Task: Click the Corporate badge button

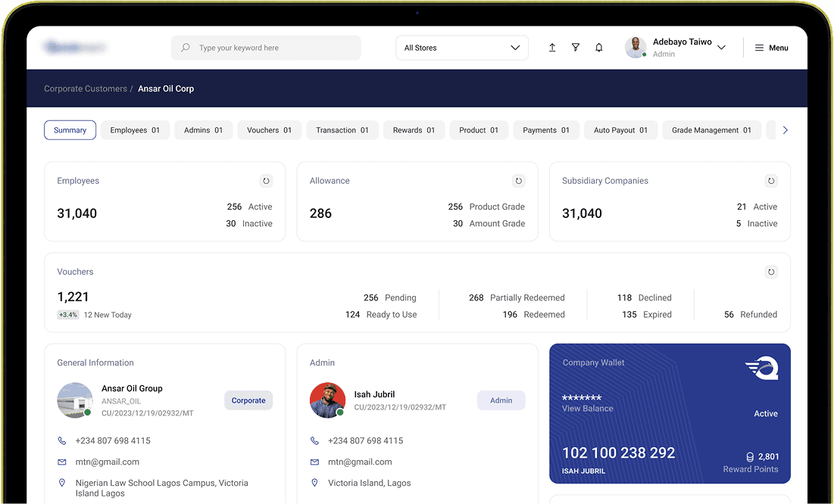Action: 248,400
